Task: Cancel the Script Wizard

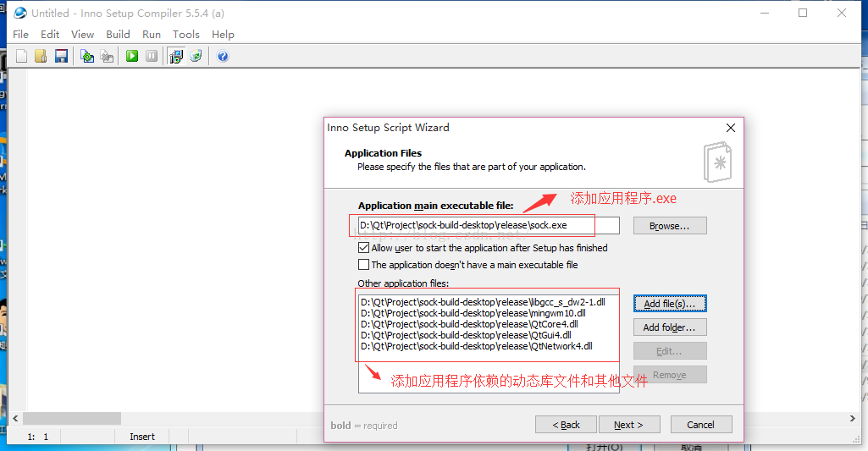Action: point(701,425)
